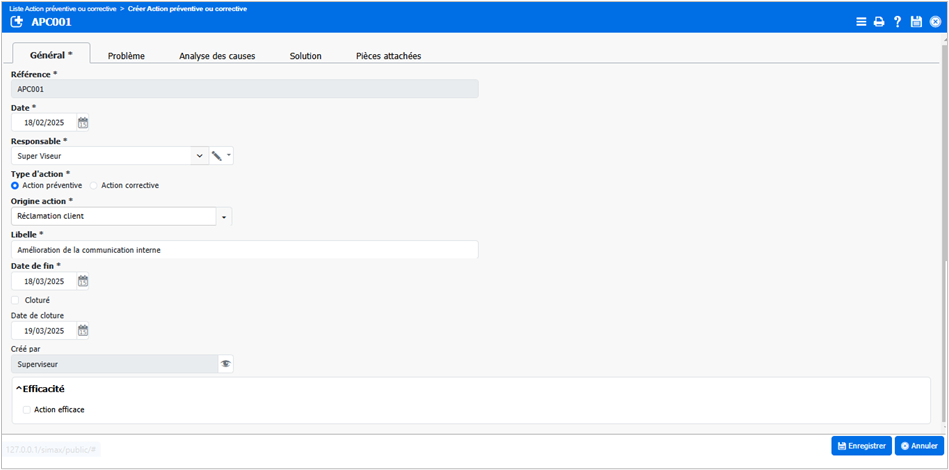Viewport: 949px width, 470px height.
Task: Open the hamburger menu in header
Action: click(861, 21)
